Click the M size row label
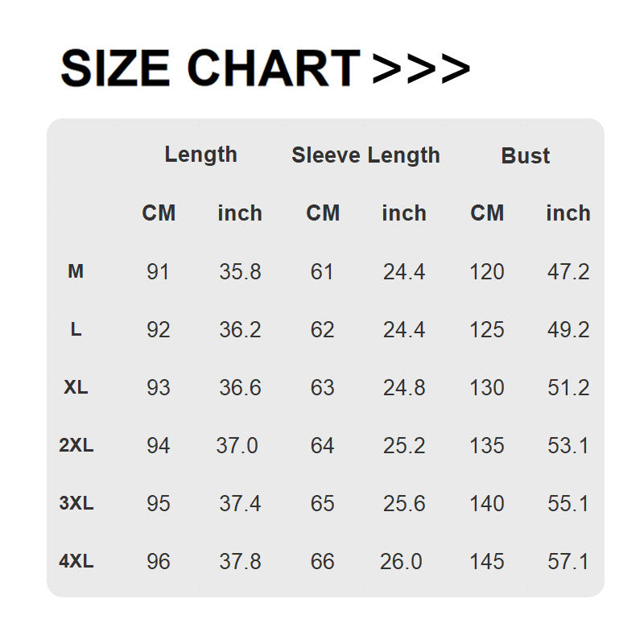 76,272
